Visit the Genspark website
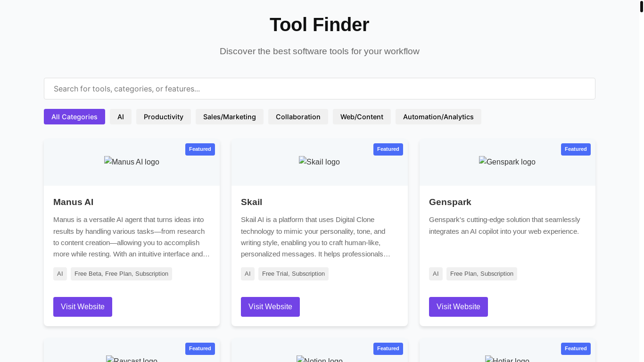Viewport: 644px width, 362px height. (x=458, y=307)
